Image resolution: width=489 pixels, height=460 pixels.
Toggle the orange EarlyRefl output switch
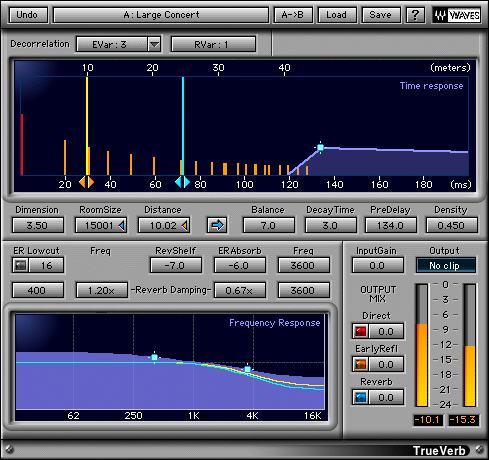click(360, 364)
